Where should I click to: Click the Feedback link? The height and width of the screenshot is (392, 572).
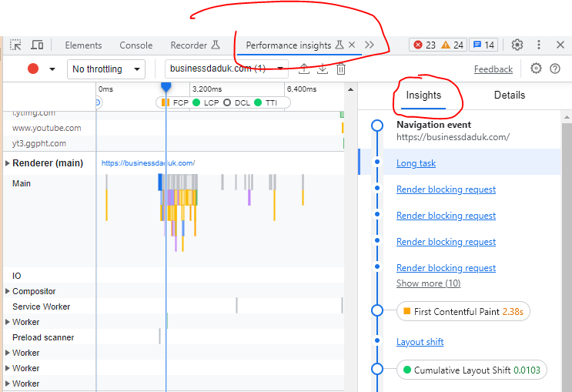[493, 69]
